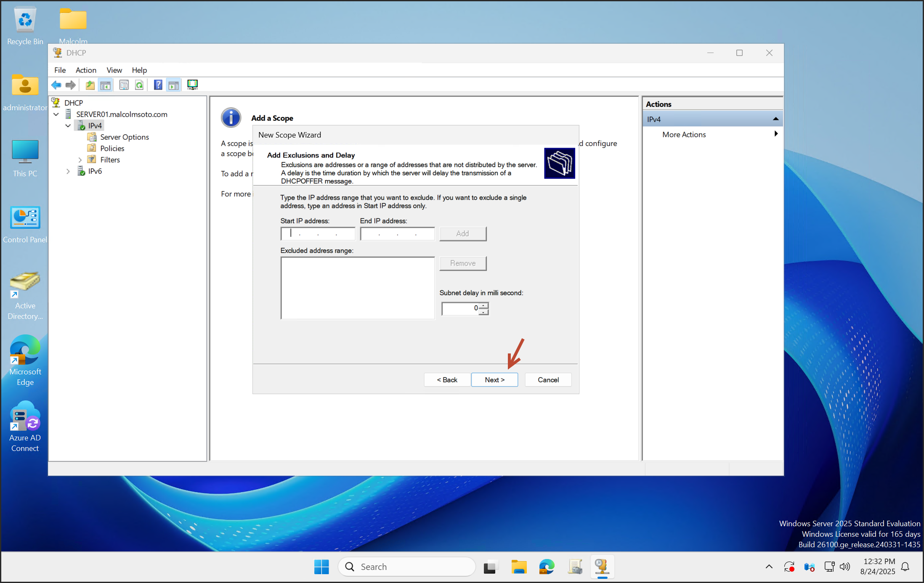
Task: Click the blue Back arrow in toolbar
Action: coord(56,85)
